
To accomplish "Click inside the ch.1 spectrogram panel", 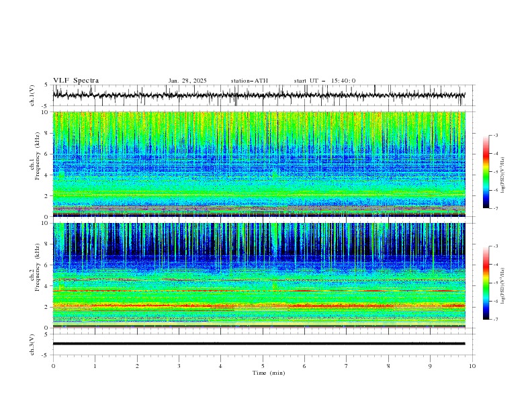I will [259, 164].
